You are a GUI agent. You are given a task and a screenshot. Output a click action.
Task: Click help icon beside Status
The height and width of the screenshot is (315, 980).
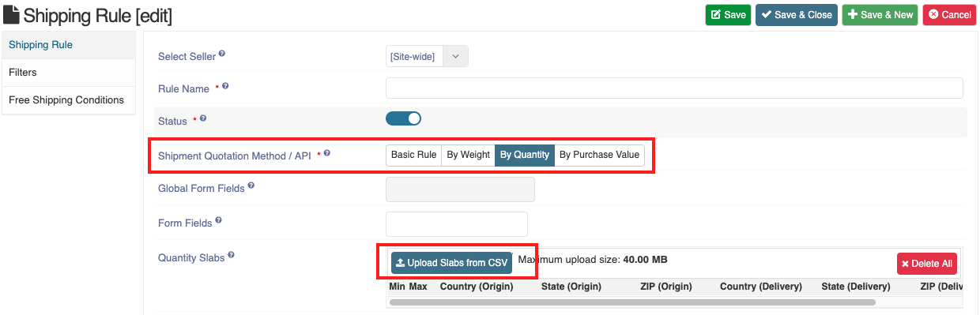(x=203, y=118)
